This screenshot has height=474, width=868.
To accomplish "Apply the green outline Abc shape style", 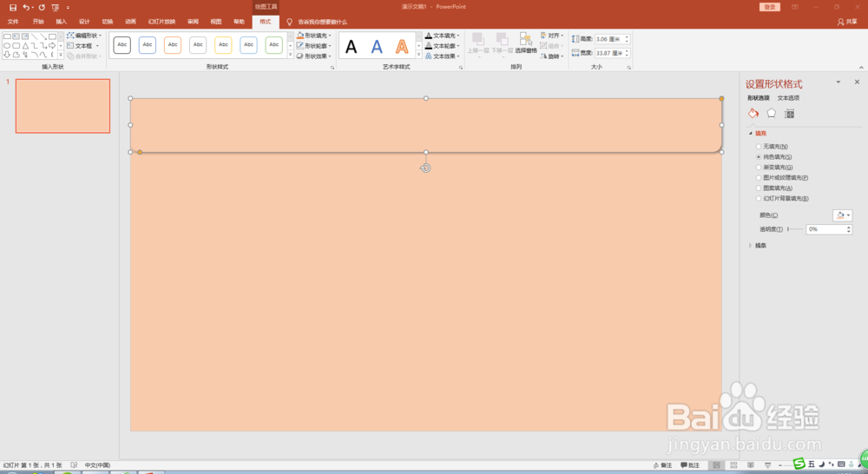I will click(x=274, y=45).
